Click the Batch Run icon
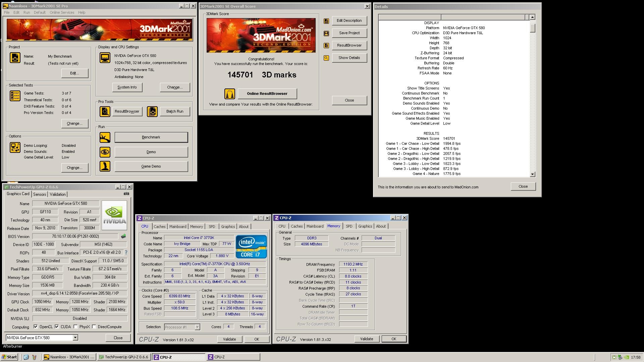This screenshot has height=362, width=644. point(152,112)
